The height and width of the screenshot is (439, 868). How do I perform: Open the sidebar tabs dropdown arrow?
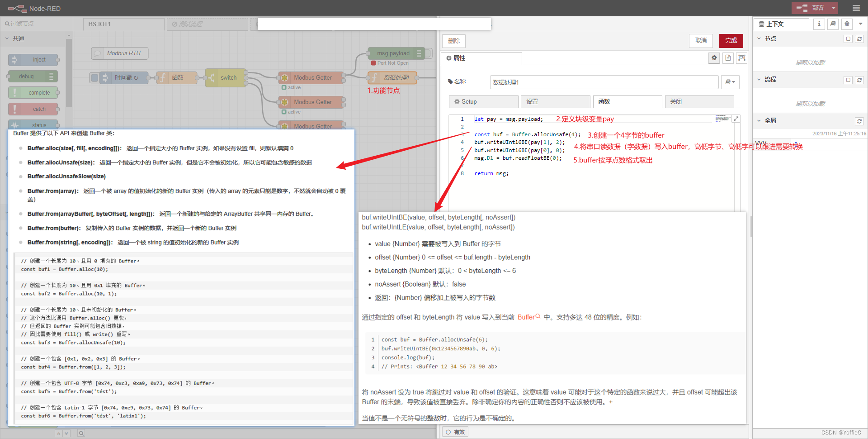860,24
